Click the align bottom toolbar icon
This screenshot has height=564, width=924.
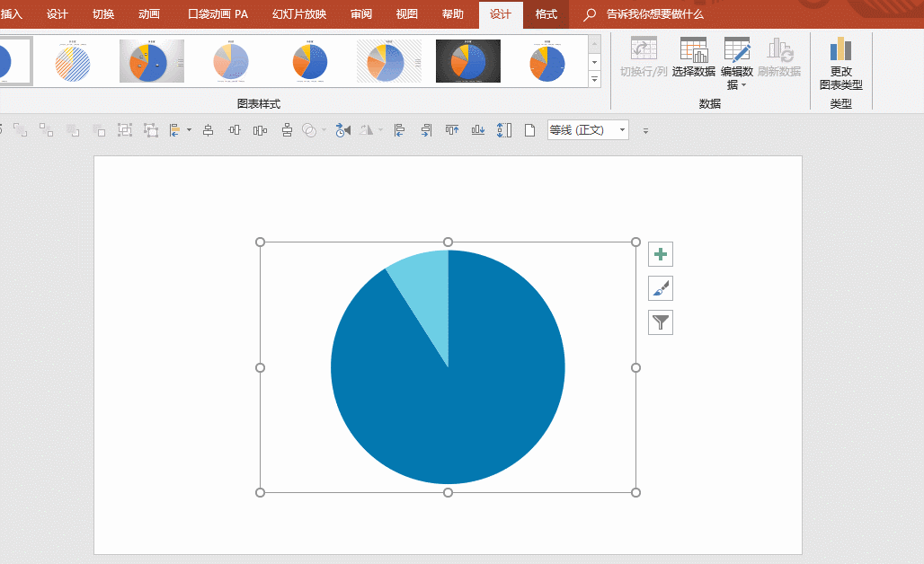[x=478, y=130]
